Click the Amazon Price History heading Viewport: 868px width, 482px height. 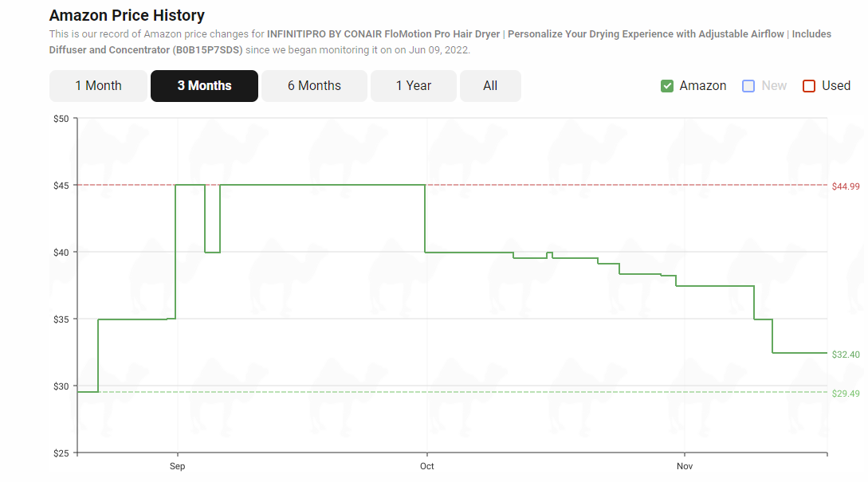(127, 15)
